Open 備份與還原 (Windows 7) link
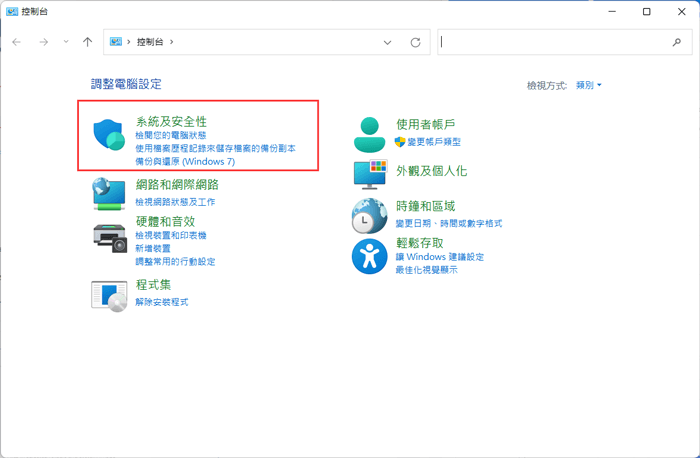This screenshot has width=700, height=458. click(x=185, y=162)
